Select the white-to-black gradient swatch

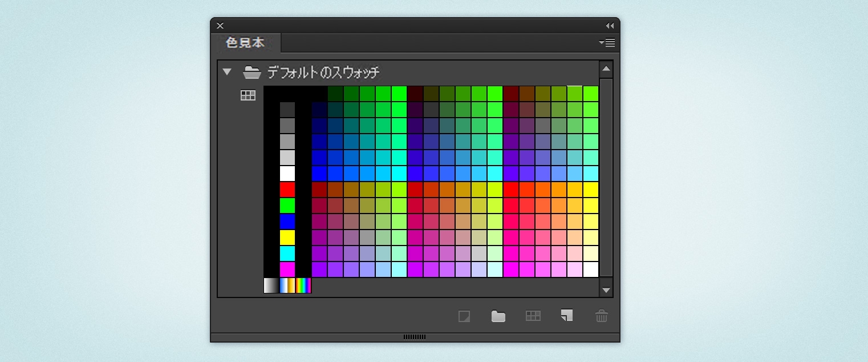[271, 286]
